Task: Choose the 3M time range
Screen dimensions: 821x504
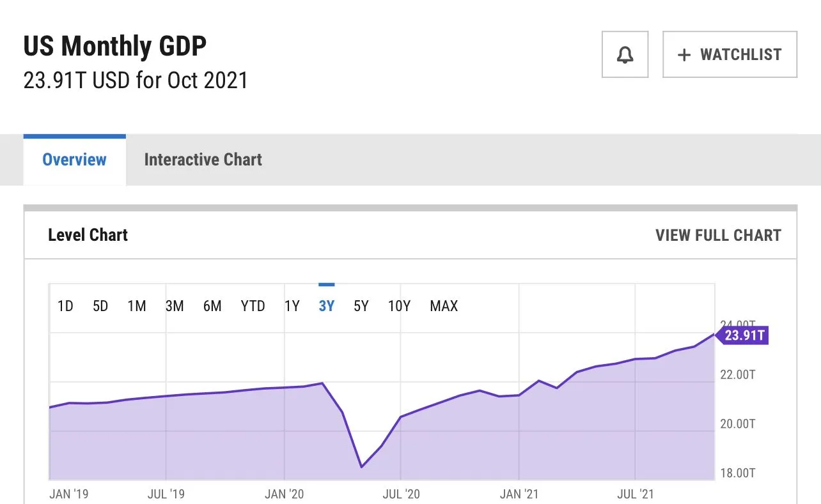Action: click(x=175, y=307)
